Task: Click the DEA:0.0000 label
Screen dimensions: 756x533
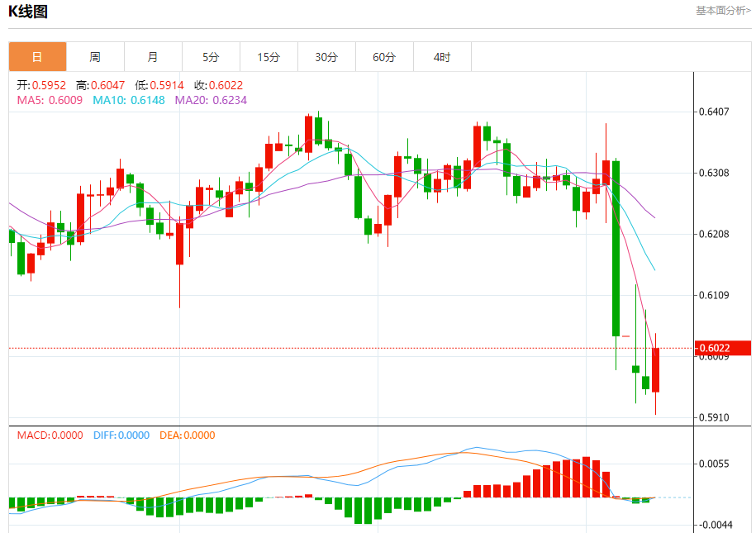Action: click(x=188, y=435)
